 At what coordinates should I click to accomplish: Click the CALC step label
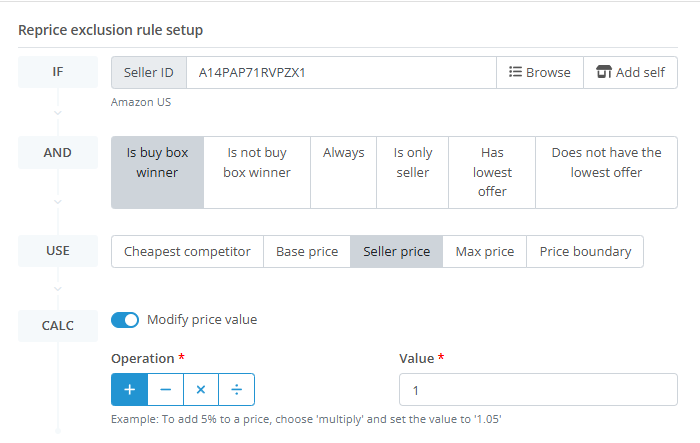point(58,326)
